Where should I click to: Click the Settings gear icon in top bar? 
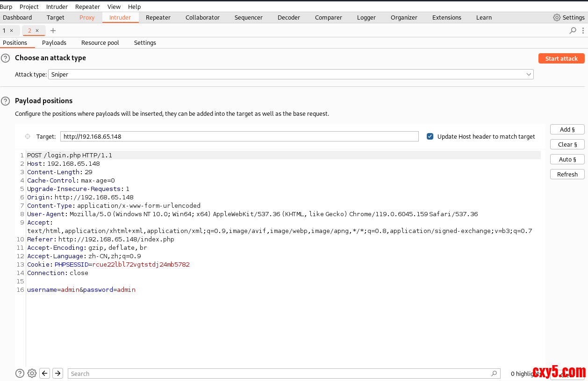click(557, 18)
